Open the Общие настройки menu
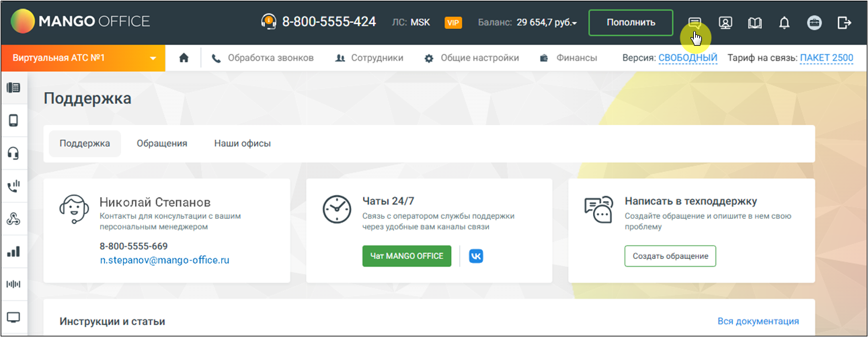 (x=471, y=58)
